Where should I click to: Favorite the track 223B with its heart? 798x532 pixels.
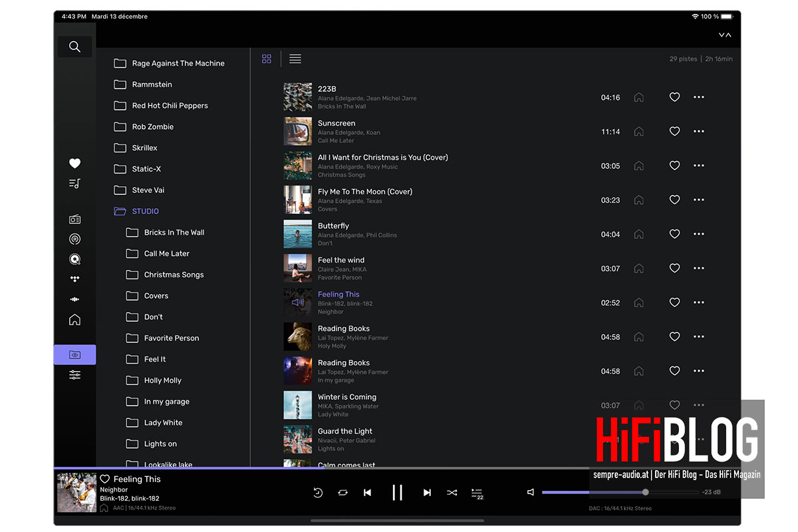point(674,97)
